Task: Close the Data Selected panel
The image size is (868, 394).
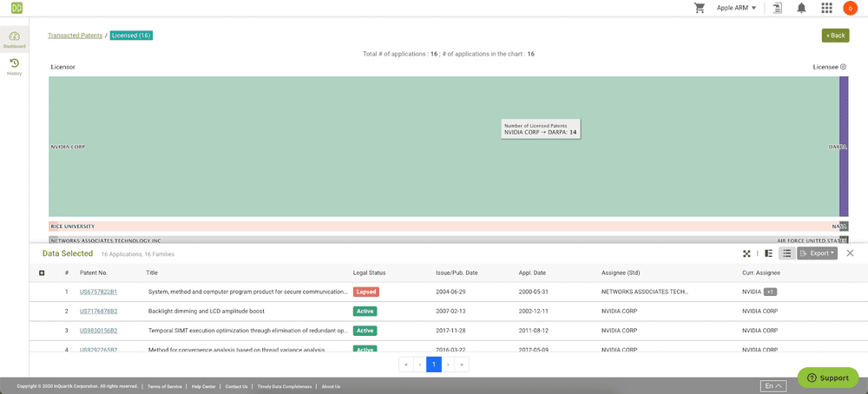Action: point(851,253)
